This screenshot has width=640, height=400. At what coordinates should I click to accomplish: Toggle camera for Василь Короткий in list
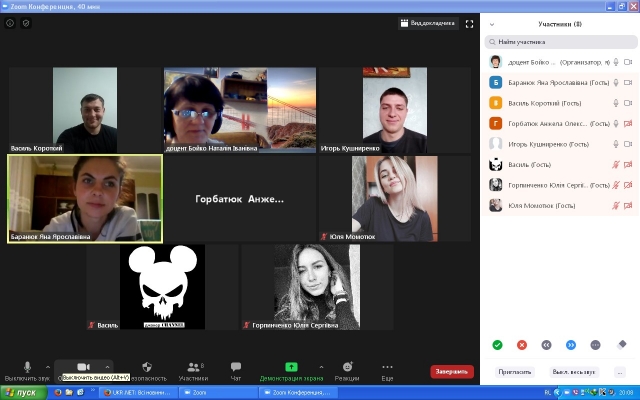point(628,103)
